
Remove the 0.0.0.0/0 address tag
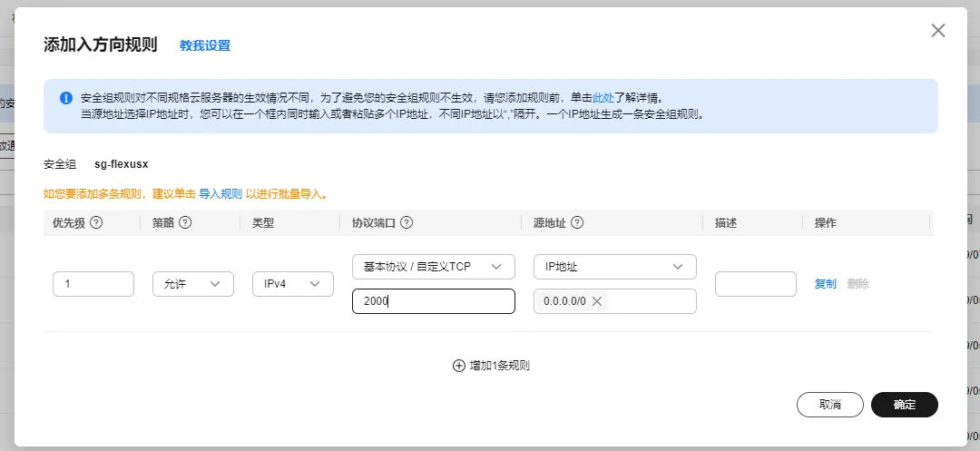point(597,301)
